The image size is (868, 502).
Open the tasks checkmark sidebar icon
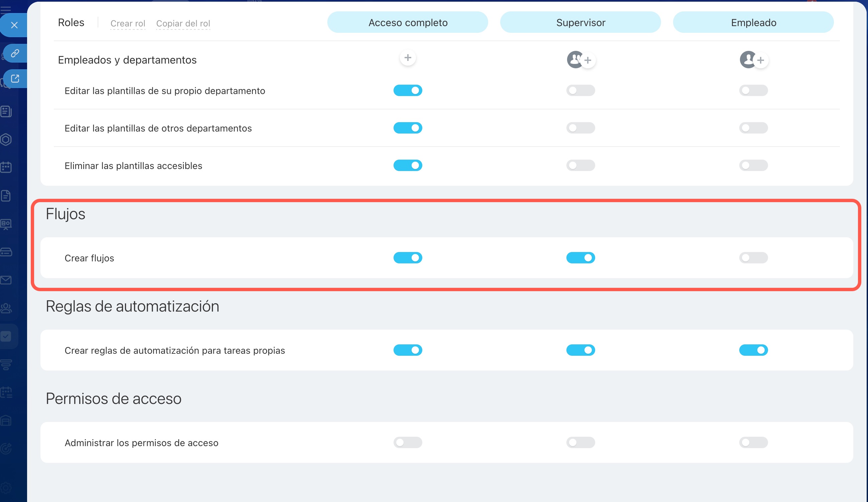click(x=6, y=336)
